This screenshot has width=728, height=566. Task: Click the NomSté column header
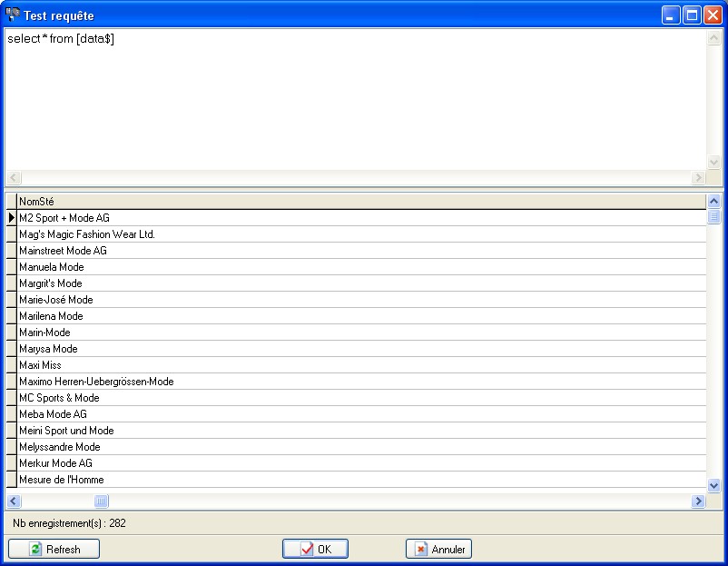360,202
